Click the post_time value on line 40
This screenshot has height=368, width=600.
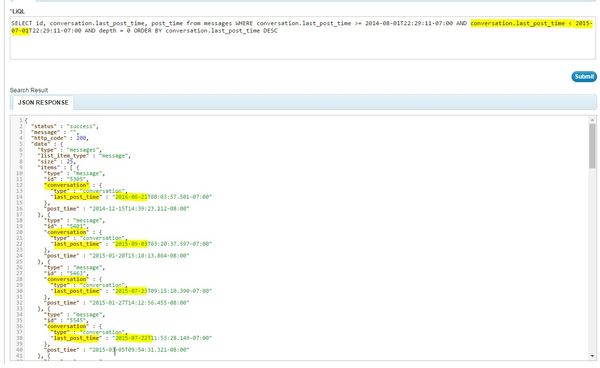[x=139, y=350]
